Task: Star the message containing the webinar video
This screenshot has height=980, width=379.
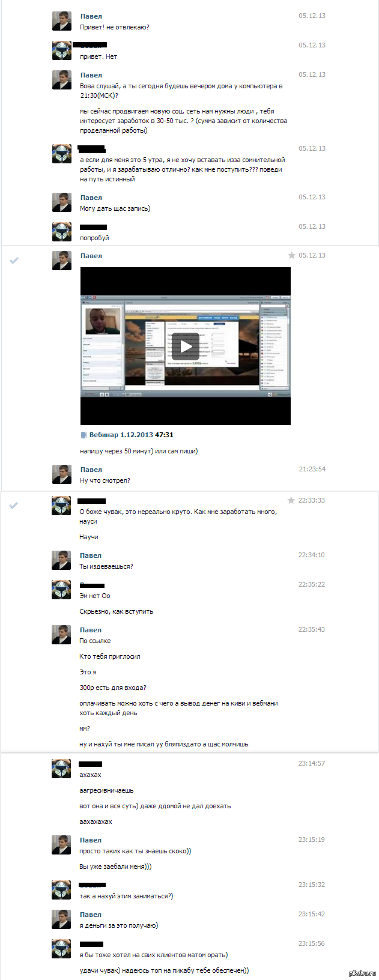Action: coord(292,255)
